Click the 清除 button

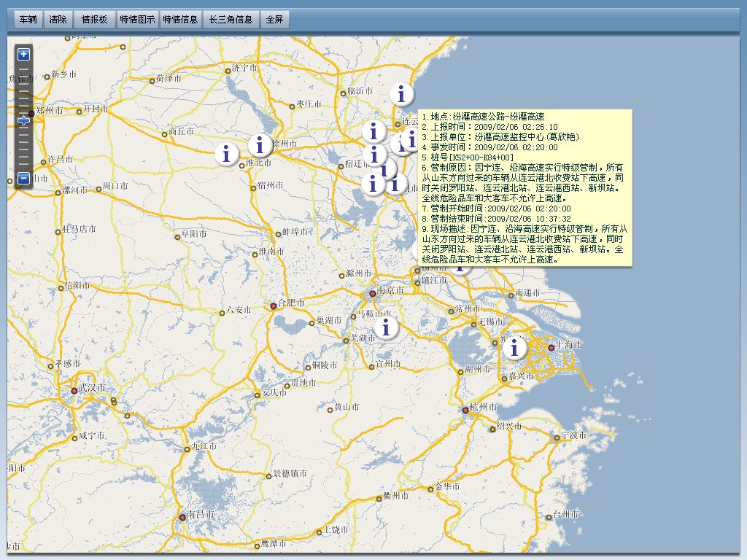pyautogui.click(x=58, y=20)
